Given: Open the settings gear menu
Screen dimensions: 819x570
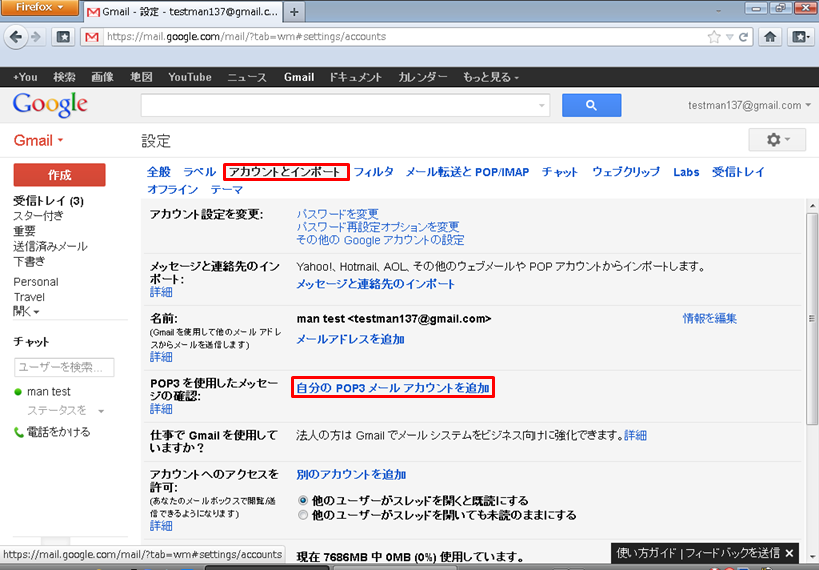Looking at the screenshot, I should (x=777, y=139).
